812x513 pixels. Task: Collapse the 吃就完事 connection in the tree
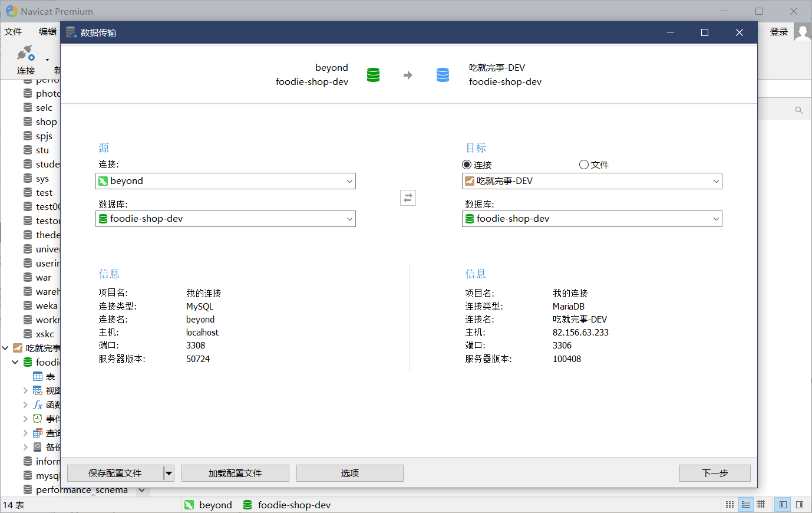tap(5, 348)
